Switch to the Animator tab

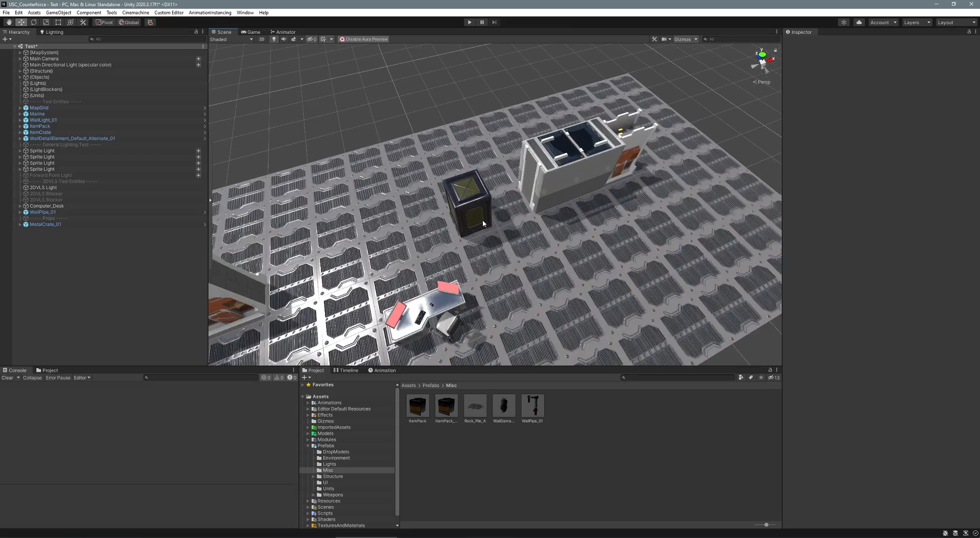(283, 32)
